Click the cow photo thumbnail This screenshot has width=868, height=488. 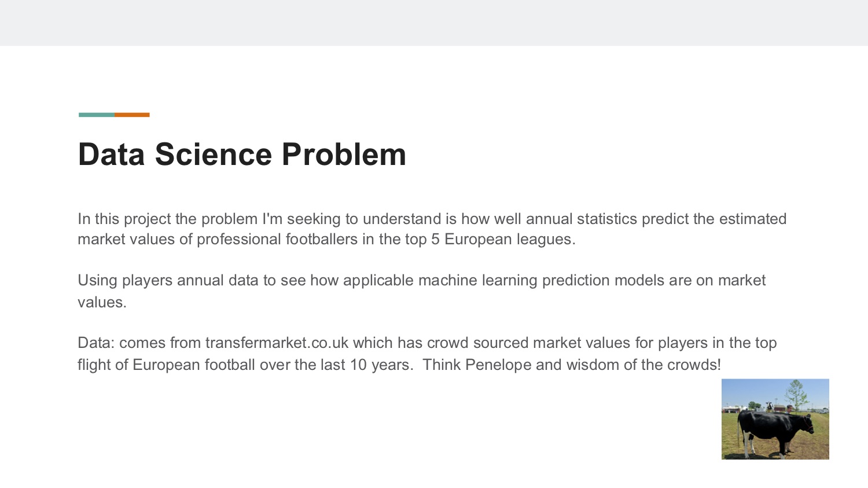tap(775, 419)
